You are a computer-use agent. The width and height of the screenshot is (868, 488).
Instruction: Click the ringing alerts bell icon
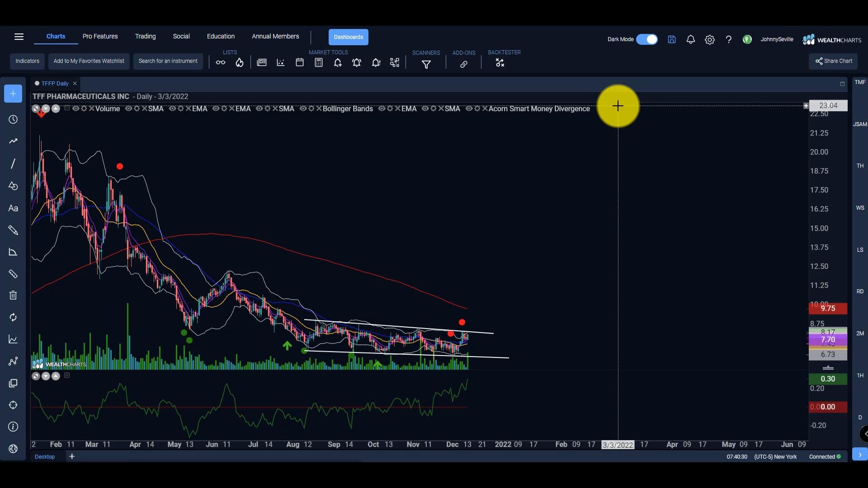(x=357, y=63)
